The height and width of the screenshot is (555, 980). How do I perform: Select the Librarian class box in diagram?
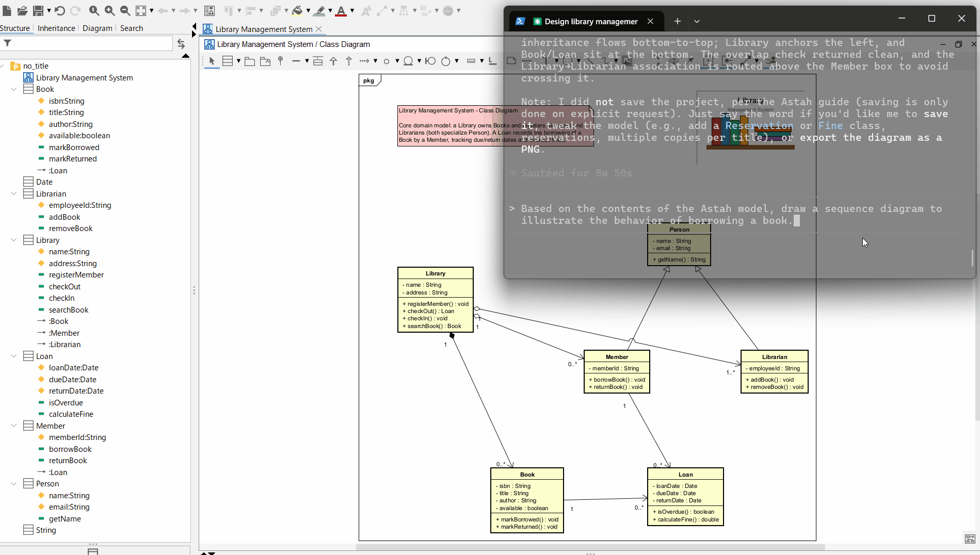(774, 371)
